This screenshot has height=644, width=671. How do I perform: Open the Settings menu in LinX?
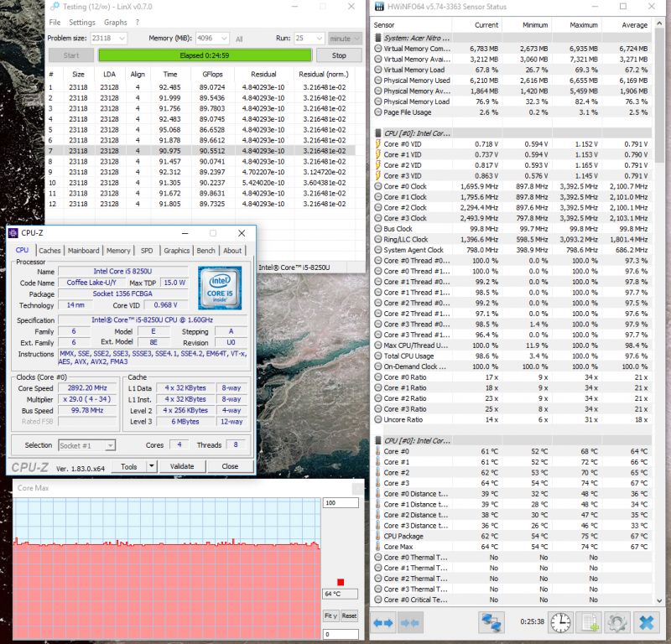pyautogui.click(x=81, y=23)
